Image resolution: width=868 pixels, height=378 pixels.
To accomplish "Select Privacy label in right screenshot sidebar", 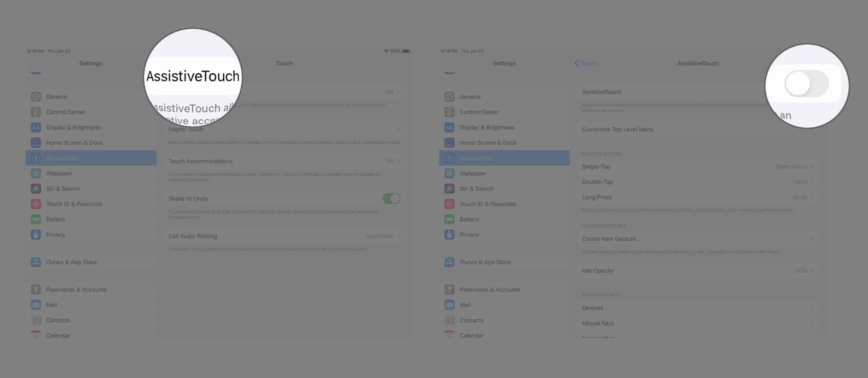I will pyautogui.click(x=469, y=235).
